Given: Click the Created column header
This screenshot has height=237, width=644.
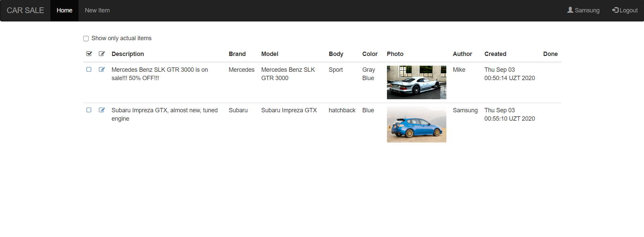Looking at the screenshot, I should (x=495, y=54).
